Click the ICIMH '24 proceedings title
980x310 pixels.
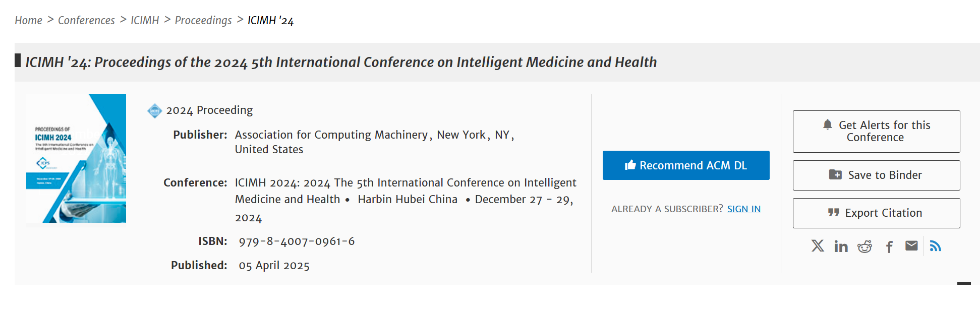tap(341, 62)
